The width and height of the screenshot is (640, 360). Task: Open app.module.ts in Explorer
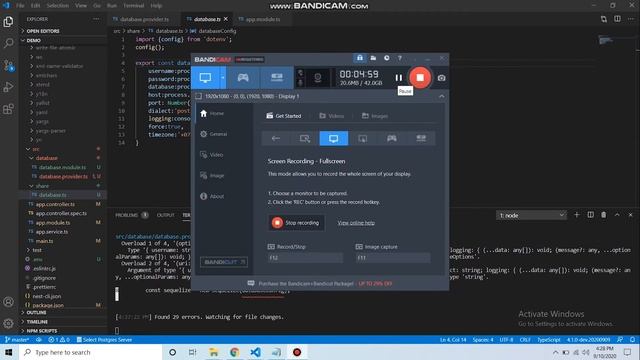pyautogui.click(x=63, y=223)
